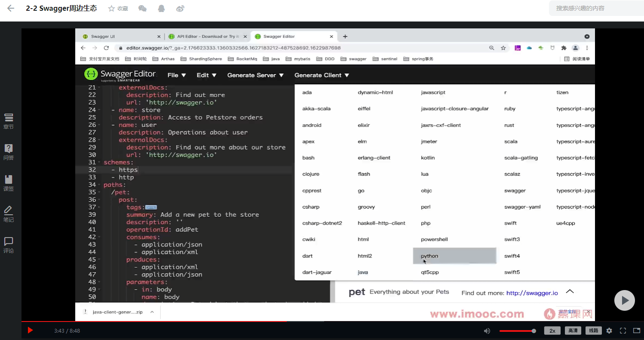Open the 问答 Q&A sidebar panel
This screenshot has width=644, height=340.
pyautogui.click(x=9, y=152)
